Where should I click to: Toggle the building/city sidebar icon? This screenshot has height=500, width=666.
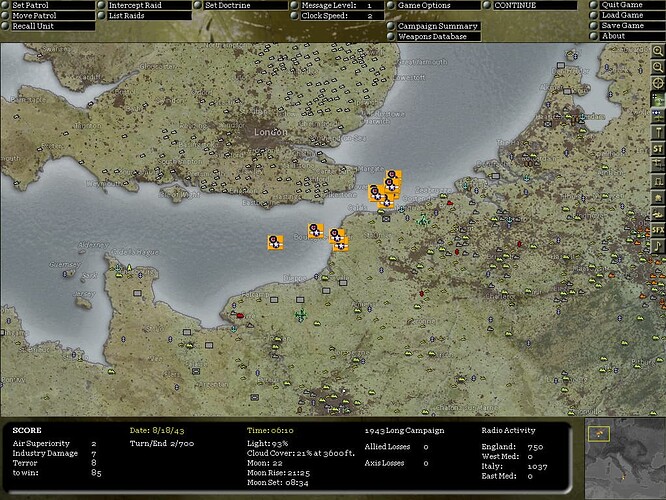[x=658, y=198]
